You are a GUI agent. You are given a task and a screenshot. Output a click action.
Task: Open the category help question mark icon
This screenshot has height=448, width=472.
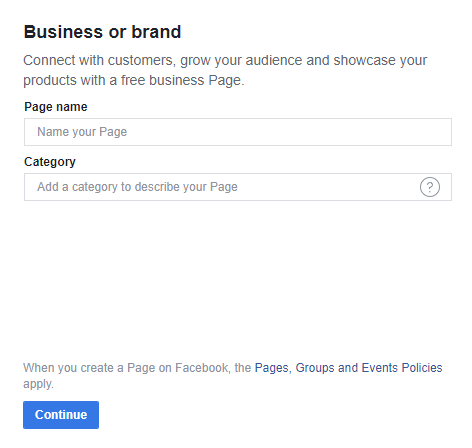(430, 187)
